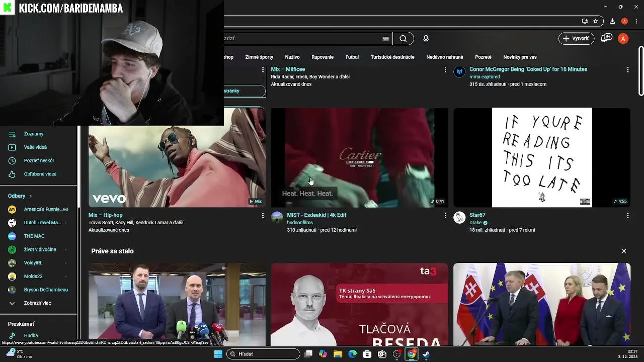This screenshot has height=362, width=644.
Task: Click Drake channel avatar beside Star67
Action: 459,217
